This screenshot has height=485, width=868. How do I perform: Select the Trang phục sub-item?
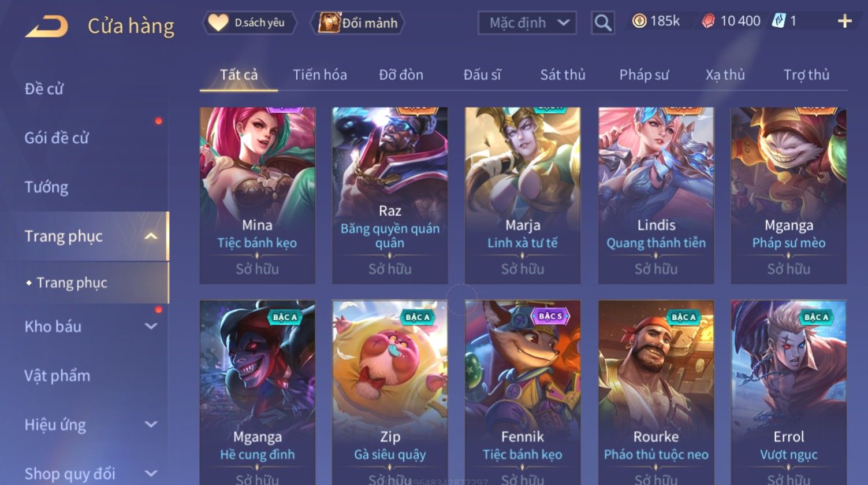click(x=72, y=283)
